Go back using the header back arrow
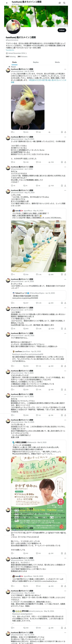 pyautogui.click(x=7, y=3)
